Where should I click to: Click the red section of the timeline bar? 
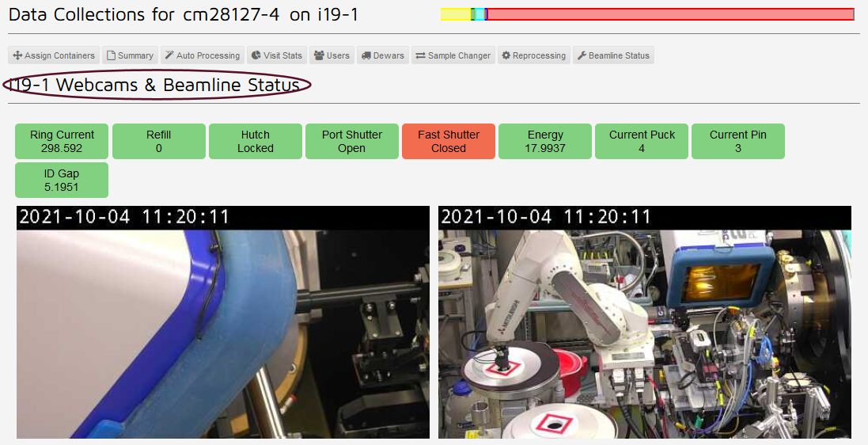669,14
